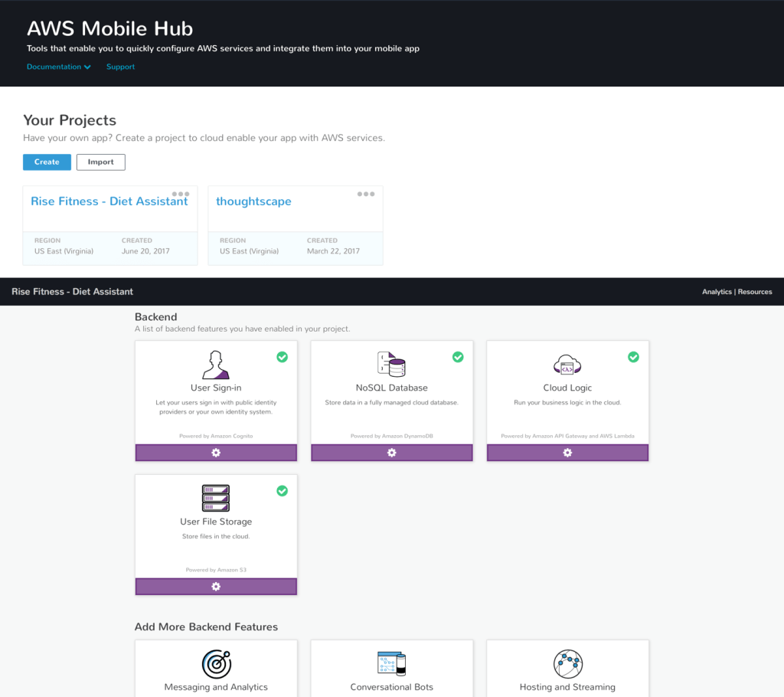
Task: Expand the Documentation dropdown
Action: pos(58,67)
